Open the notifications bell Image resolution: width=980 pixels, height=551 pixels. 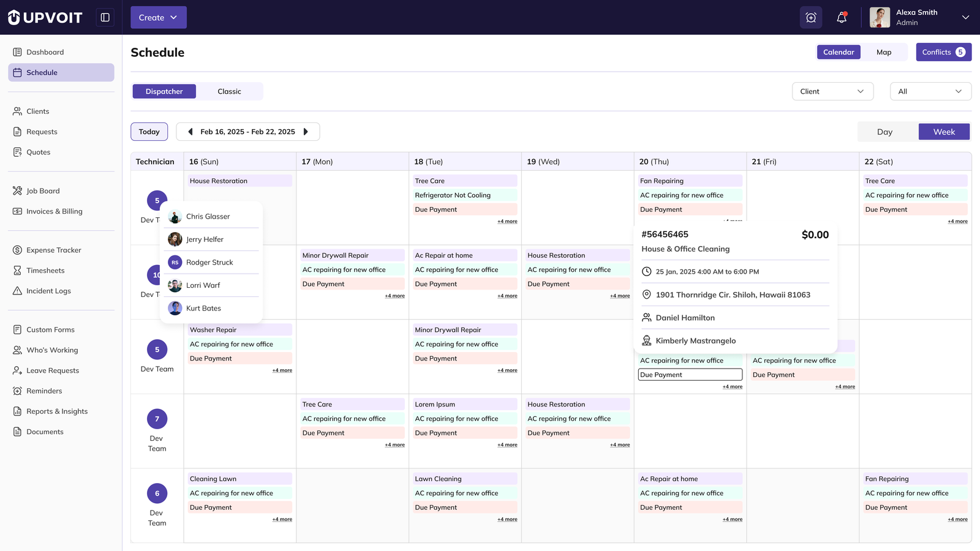(x=842, y=18)
